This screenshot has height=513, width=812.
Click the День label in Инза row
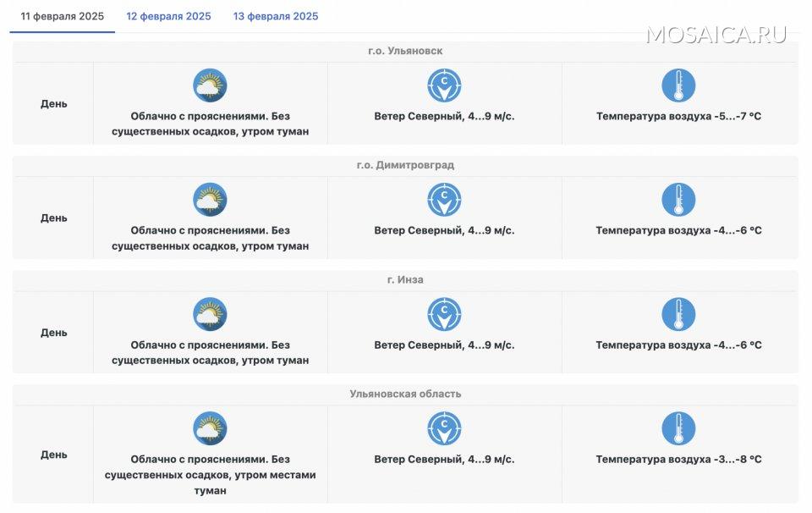[x=53, y=333]
